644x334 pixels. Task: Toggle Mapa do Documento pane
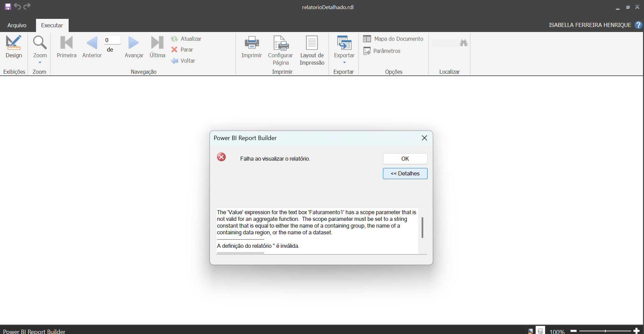pos(393,39)
